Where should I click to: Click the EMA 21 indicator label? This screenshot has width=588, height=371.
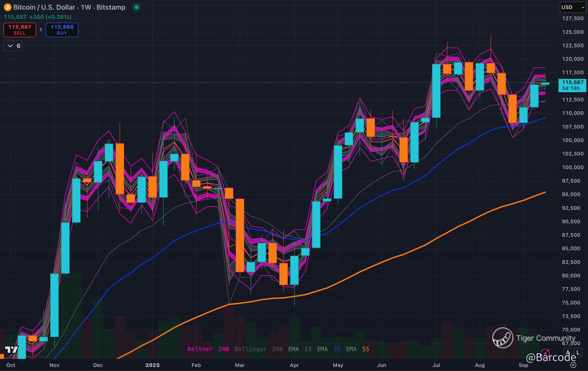coord(328,349)
